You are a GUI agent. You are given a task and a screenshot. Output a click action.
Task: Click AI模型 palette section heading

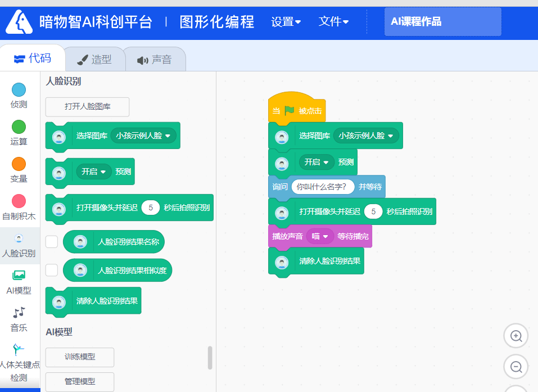pyautogui.click(x=59, y=332)
